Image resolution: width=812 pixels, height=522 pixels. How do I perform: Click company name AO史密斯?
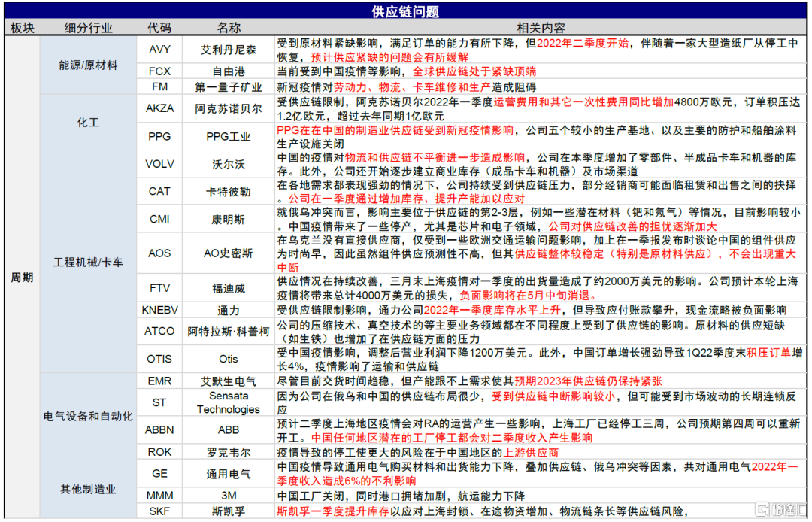[229, 253]
